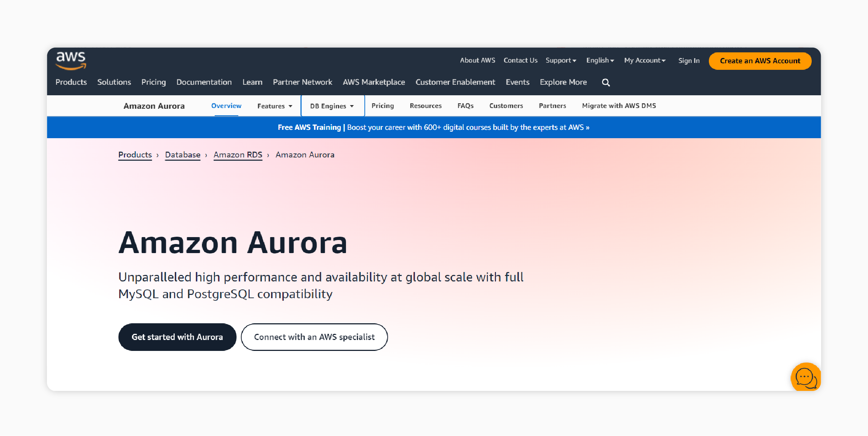Select the Overview tab
The width and height of the screenshot is (868, 436).
pos(227,105)
